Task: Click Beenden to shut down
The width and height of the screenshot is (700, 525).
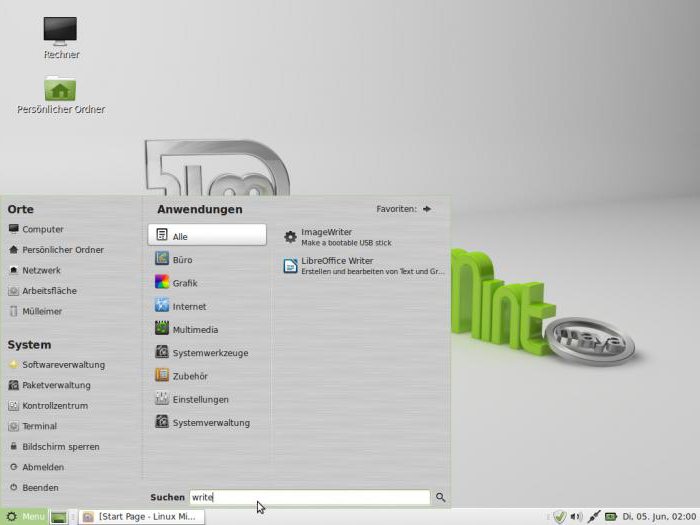Action: (34, 488)
